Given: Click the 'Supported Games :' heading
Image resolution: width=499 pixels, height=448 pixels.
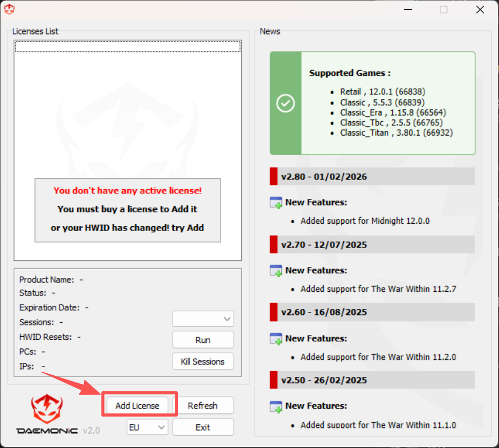Looking at the screenshot, I should pyautogui.click(x=350, y=73).
